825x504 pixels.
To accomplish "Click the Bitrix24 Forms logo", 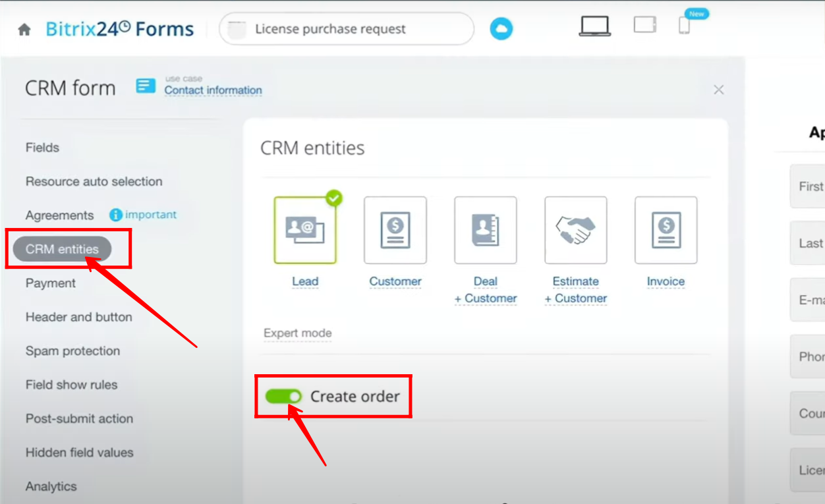I will point(120,30).
